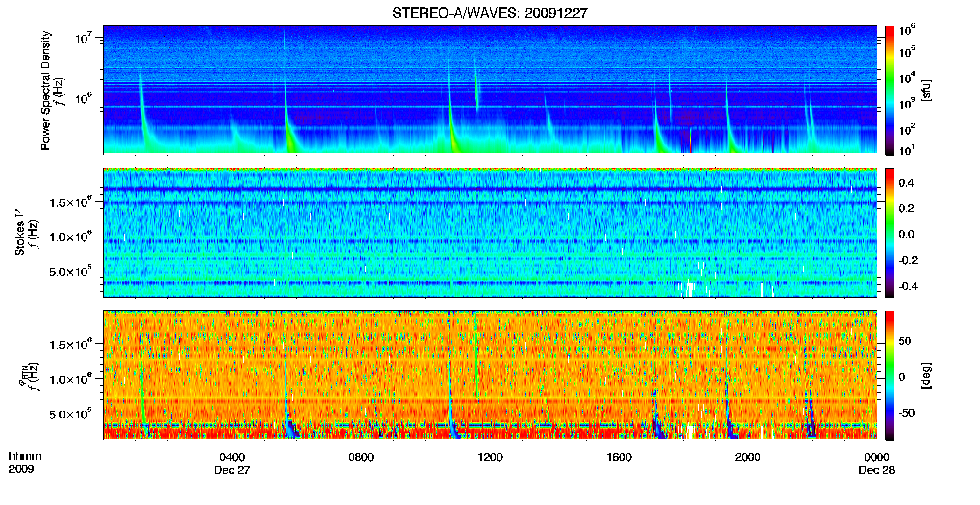Click the phi RTN direction spectrogram panel

point(490,375)
